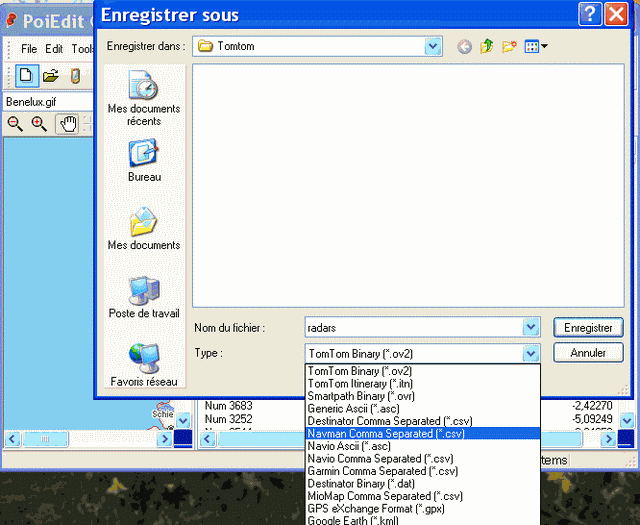
Task: Click in the Nom du fichier field
Action: 410,327
